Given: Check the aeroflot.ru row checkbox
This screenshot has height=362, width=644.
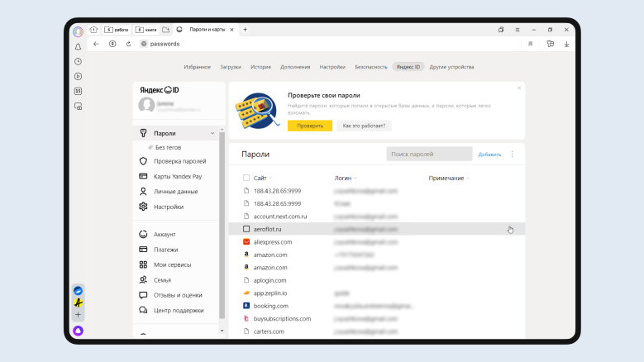Looking at the screenshot, I should (246, 229).
